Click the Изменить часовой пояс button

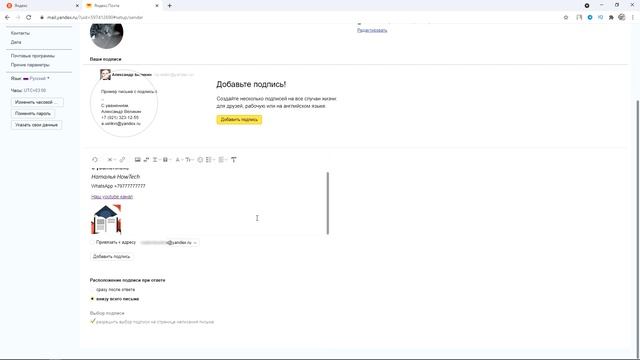click(x=37, y=102)
